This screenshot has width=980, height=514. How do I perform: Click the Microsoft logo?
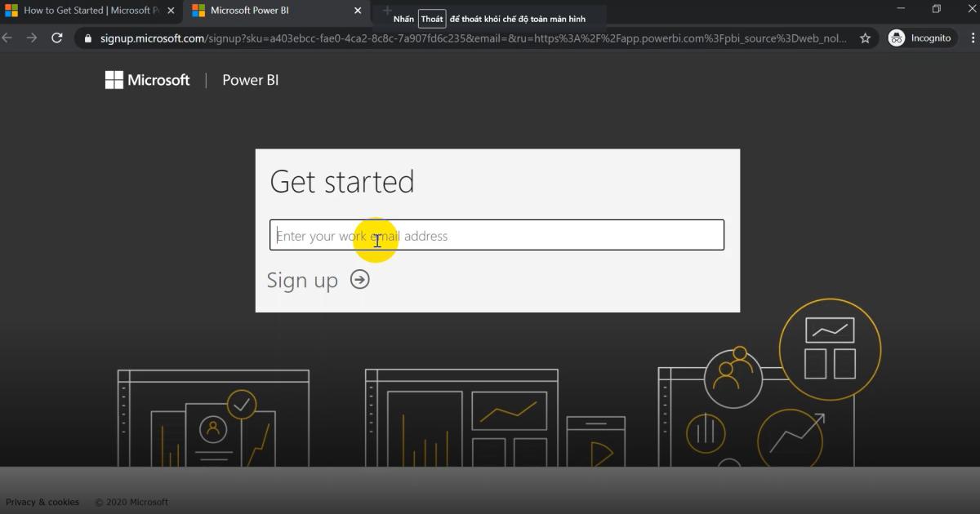click(147, 79)
